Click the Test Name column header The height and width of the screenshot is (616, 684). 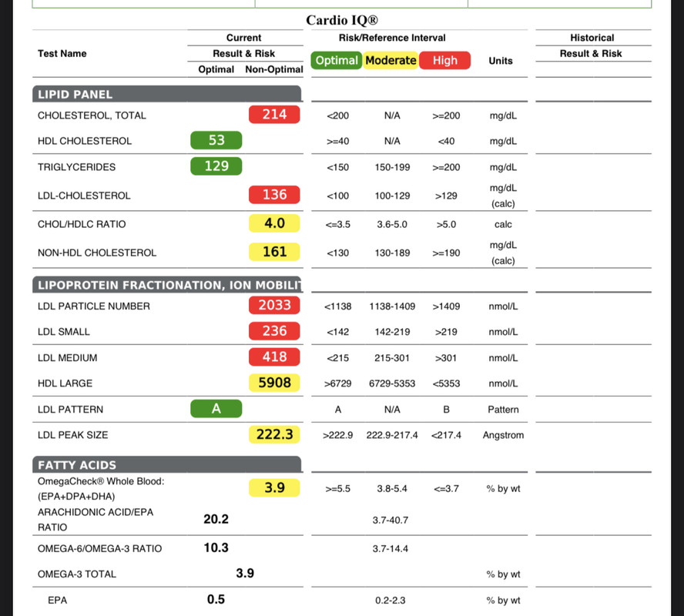[62, 54]
